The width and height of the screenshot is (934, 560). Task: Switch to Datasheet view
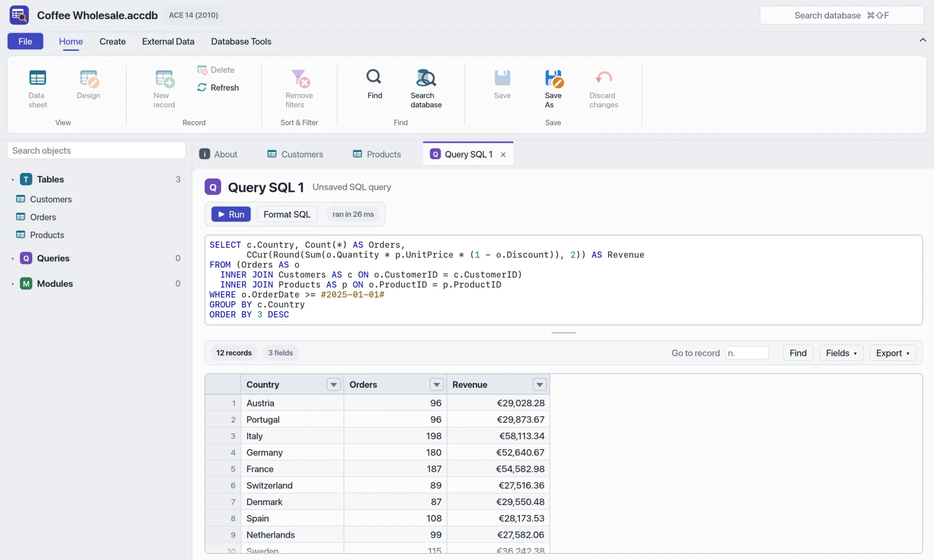pos(37,88)
